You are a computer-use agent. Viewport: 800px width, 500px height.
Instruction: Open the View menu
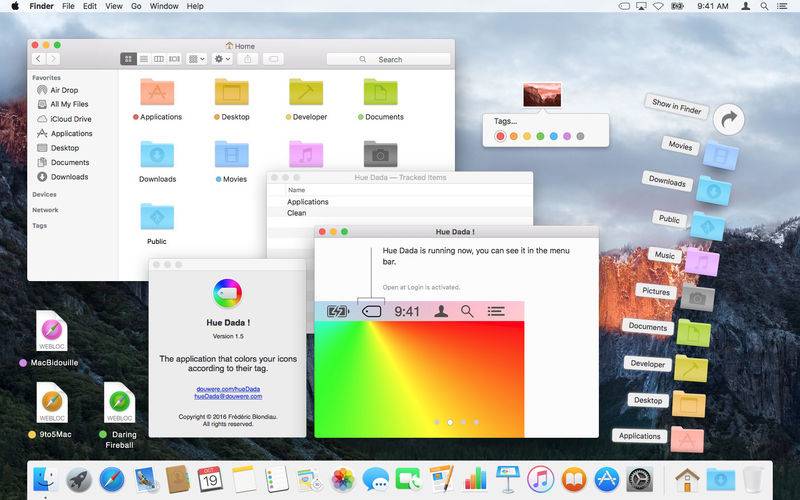114,6
